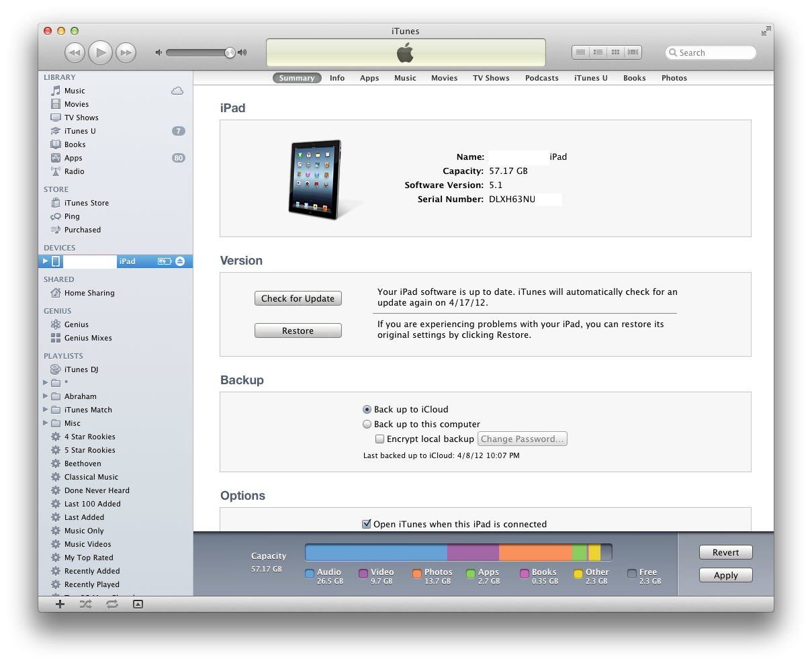Switch to Podcasts tab
The image size is (812, 665).
click(x=542, y=78)
